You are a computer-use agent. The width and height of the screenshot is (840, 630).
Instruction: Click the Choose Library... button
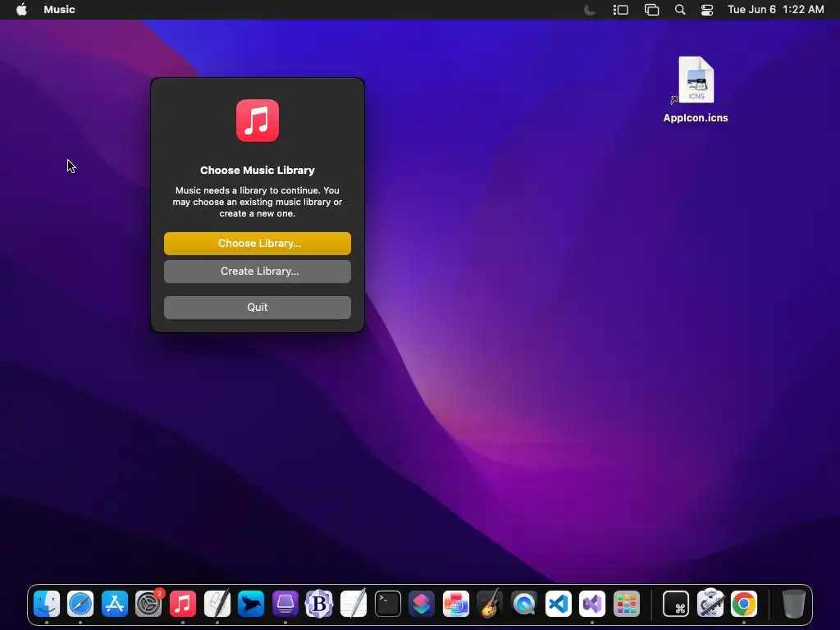pos(257,243)
